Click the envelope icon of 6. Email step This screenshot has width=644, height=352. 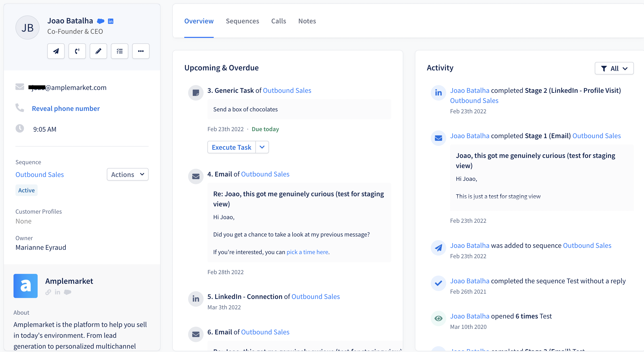pyautogui.click(x=196, y=334)
